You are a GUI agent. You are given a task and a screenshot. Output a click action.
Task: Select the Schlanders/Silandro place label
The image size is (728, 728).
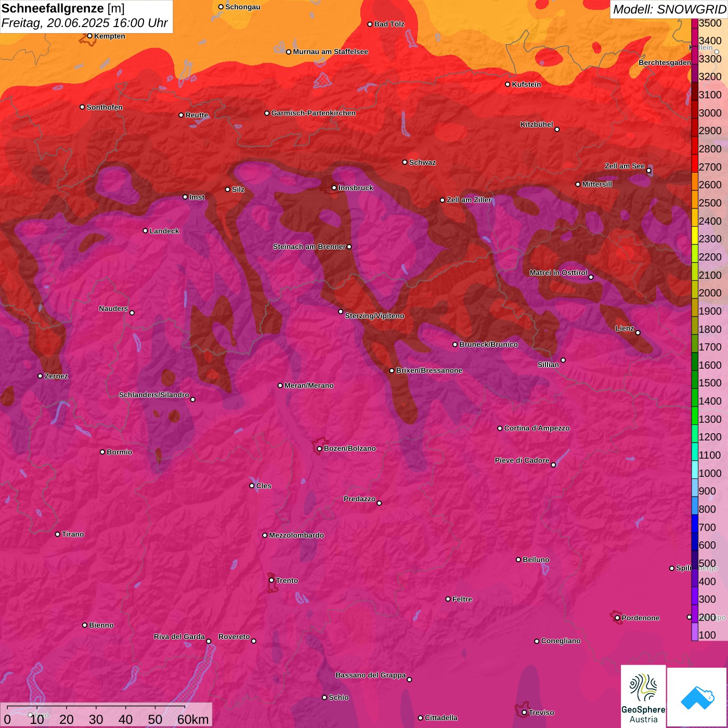tap(154, 395)
